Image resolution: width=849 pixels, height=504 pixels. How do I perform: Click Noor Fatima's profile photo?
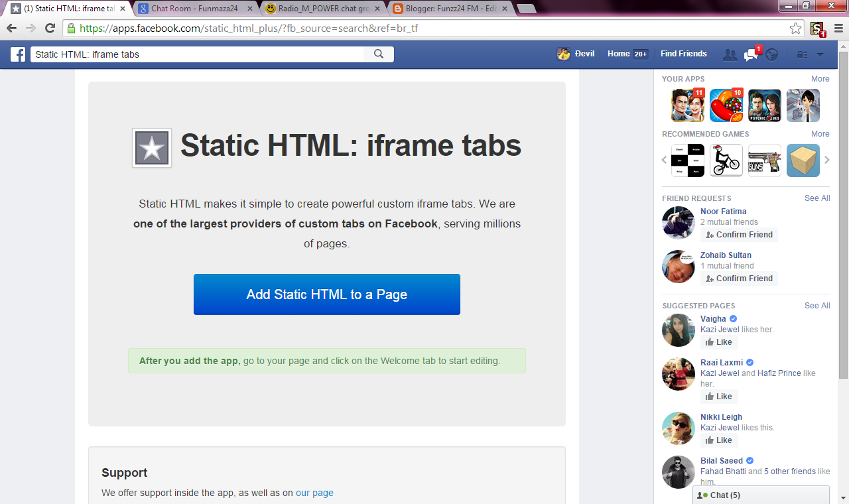[679, 223]
